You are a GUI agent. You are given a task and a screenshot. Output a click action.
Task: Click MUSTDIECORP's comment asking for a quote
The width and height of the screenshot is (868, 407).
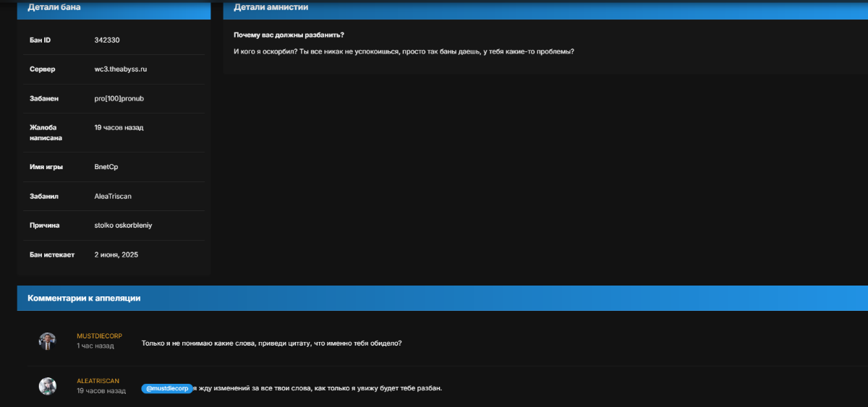[x=271, y=343]
